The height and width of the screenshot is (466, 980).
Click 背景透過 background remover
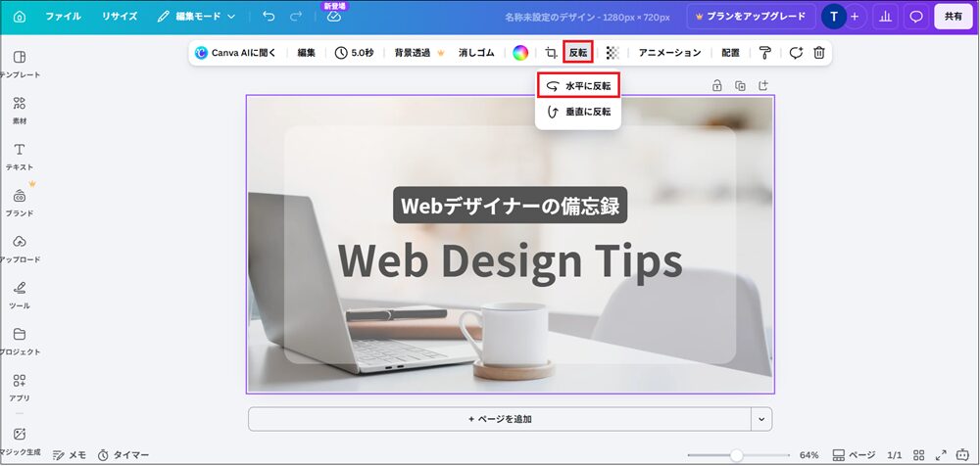(x=418, y=53)
